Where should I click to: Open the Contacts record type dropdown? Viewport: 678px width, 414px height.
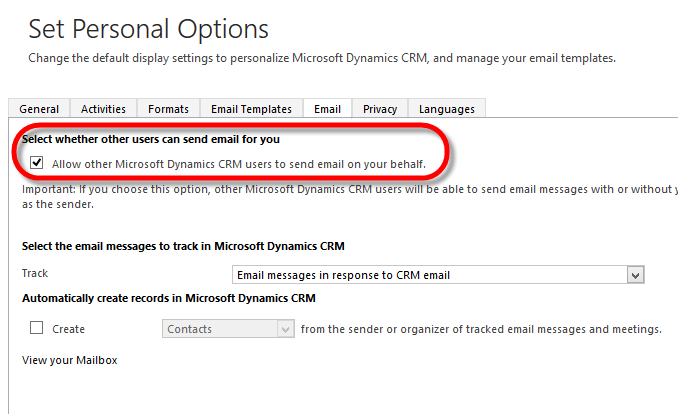pos(228,329)
